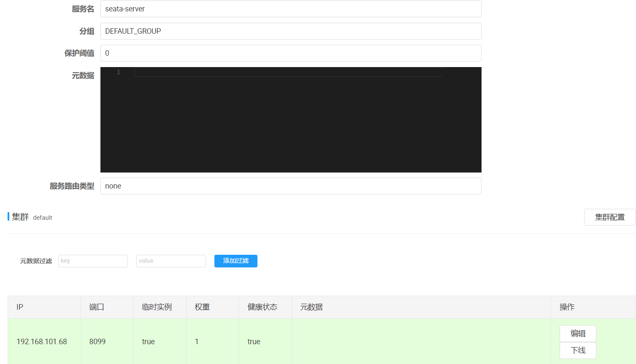Open the cluster configuration button

pos(609,217)
